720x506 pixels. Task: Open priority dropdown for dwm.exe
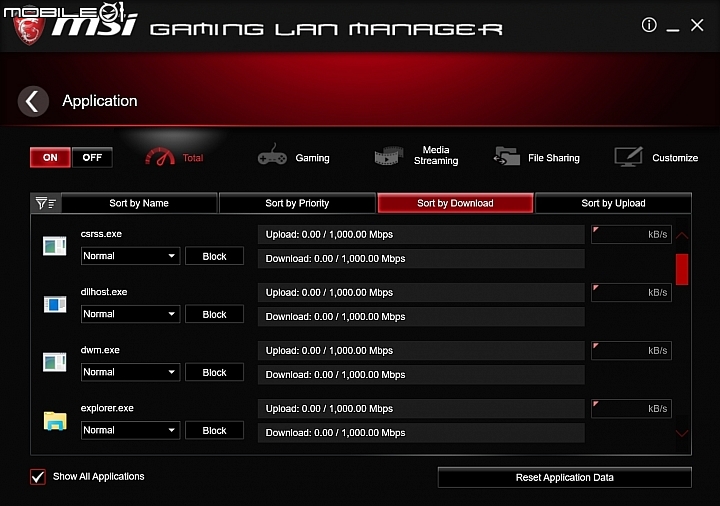coord(130,372)
